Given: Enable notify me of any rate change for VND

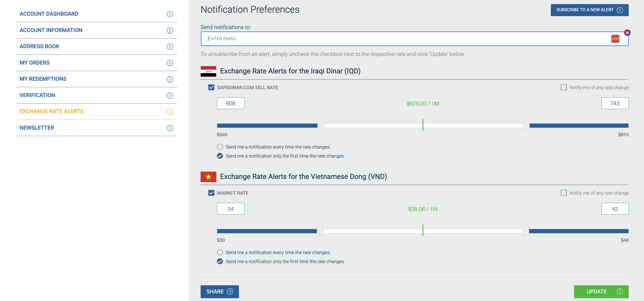Looking at the screenshot, I should (x=563, y=193).
